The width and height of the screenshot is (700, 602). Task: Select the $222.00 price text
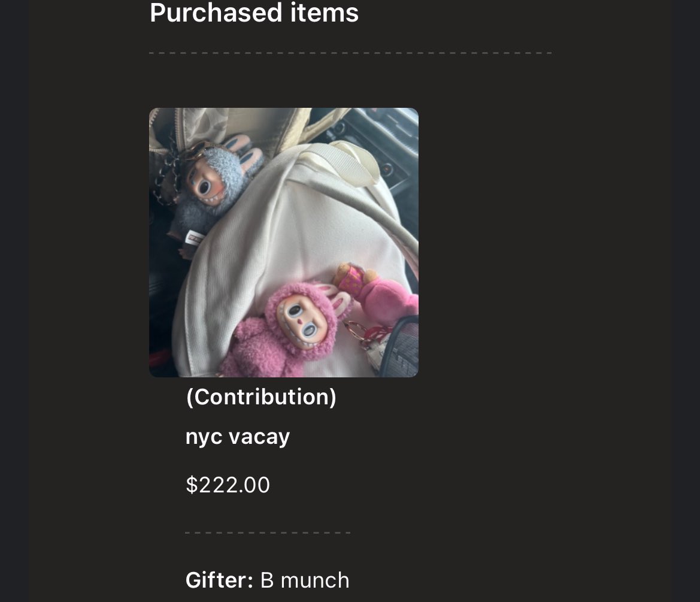pyautogui.click(x=228, y=485)
